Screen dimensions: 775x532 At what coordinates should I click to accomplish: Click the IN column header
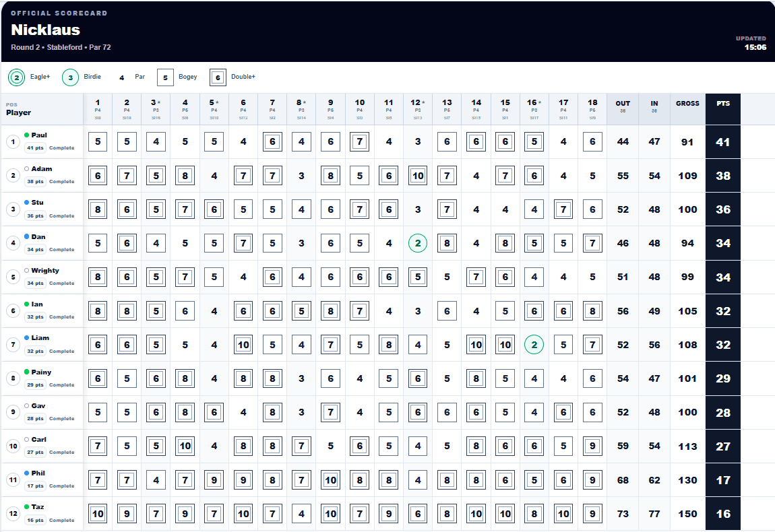click(x=654, y=108)
